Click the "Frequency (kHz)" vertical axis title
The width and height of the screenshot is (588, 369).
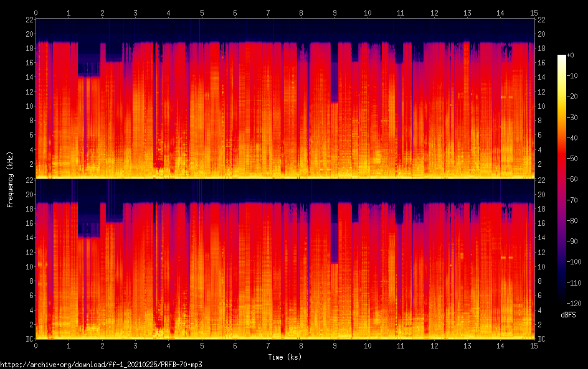pos(10,179)
